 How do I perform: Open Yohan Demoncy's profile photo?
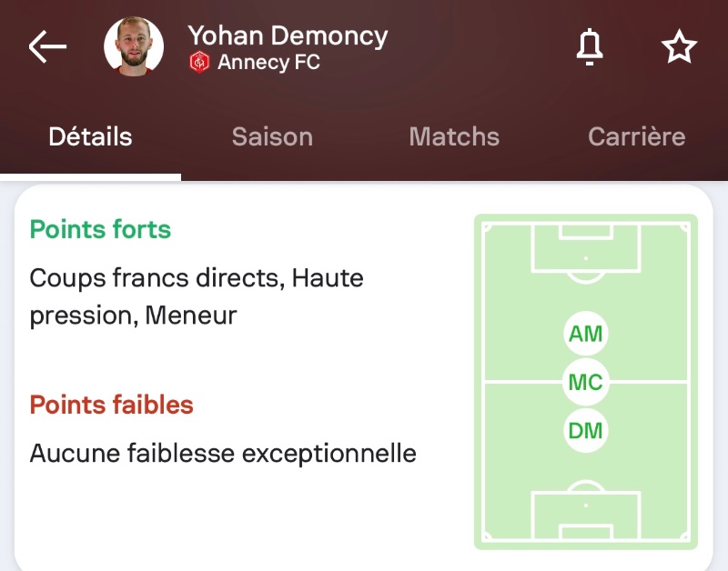134,47
